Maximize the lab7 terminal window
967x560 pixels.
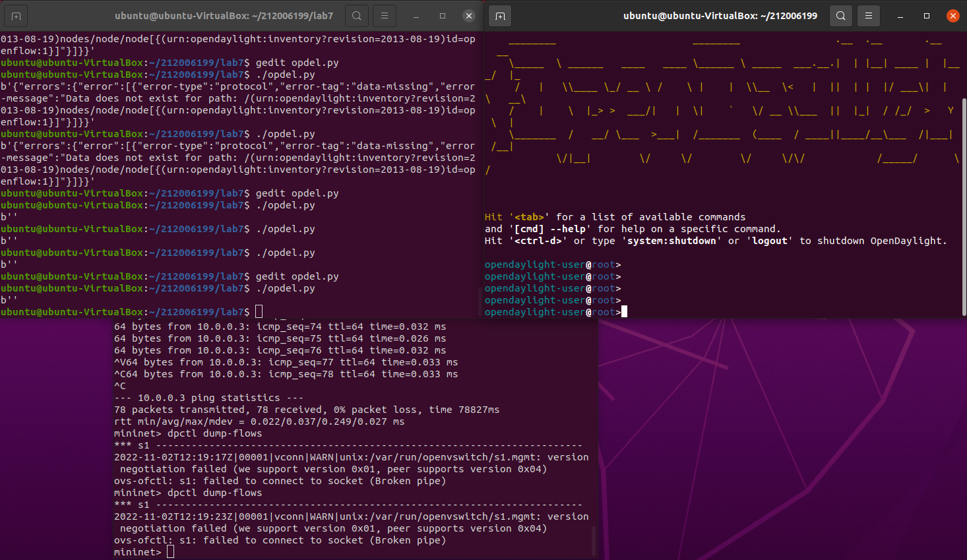point(443,16)
